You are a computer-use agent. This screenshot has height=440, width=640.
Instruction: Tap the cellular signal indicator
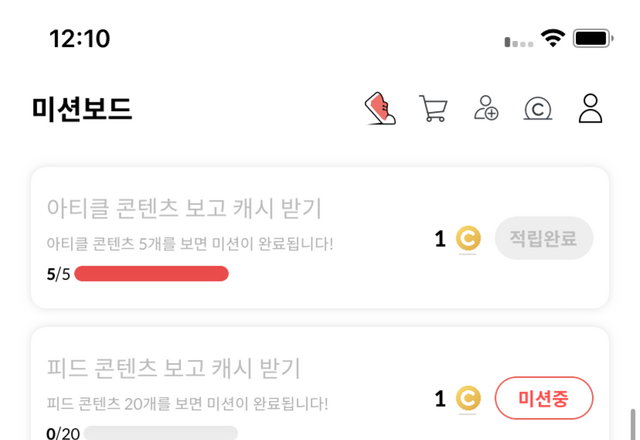pyautogui.click(x=519, y=42)
